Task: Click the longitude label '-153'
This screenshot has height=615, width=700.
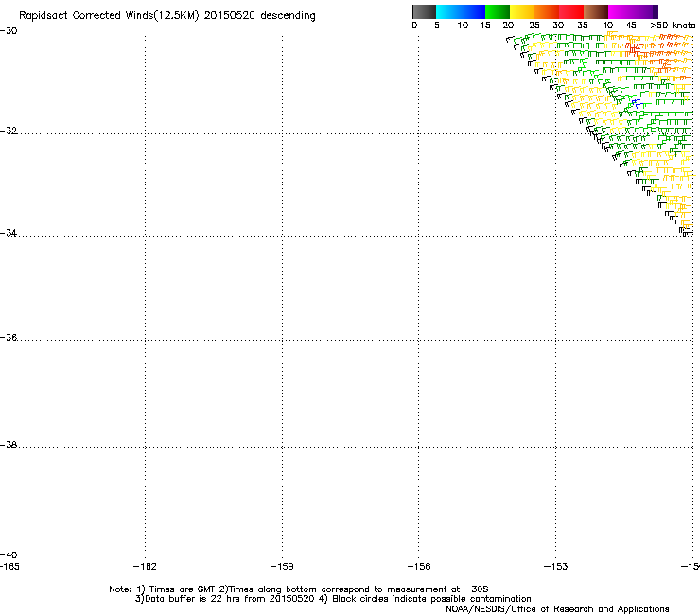Action: coord(556,567)
